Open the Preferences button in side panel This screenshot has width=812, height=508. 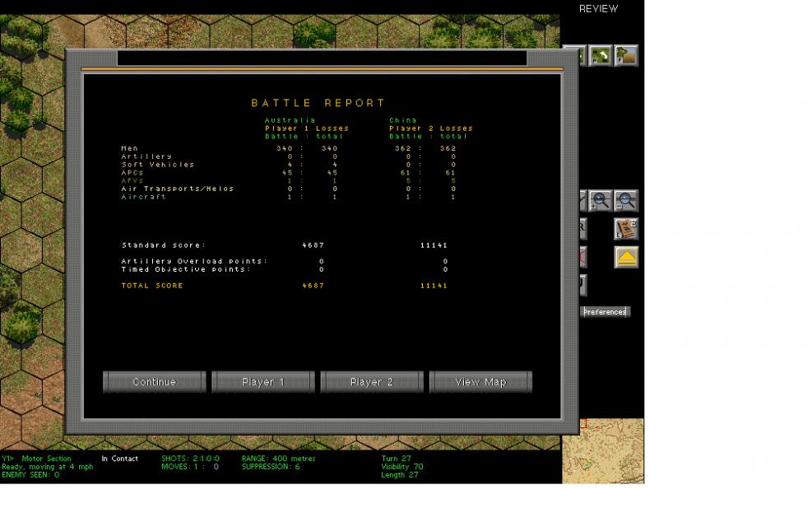pyautogui.click(x=605, y=312)
